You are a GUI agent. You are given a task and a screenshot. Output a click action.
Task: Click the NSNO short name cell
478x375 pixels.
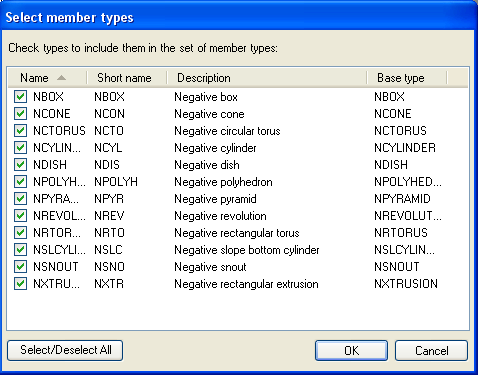coord(109,267)
